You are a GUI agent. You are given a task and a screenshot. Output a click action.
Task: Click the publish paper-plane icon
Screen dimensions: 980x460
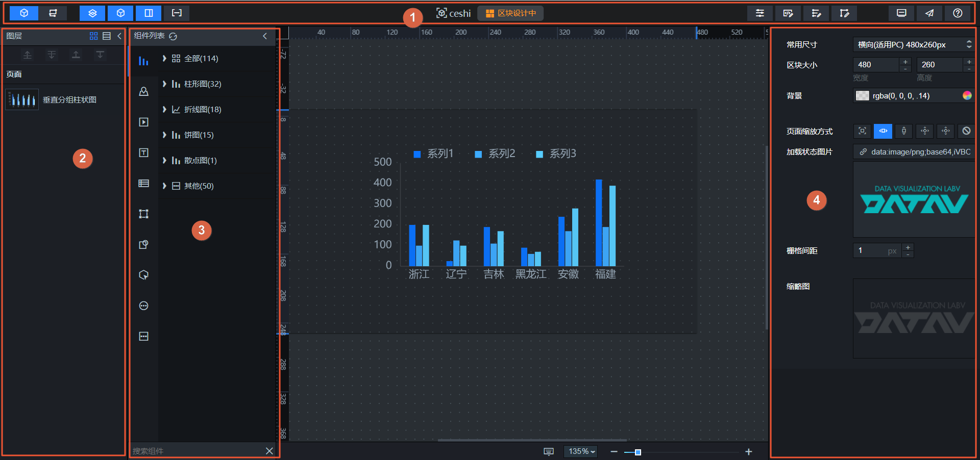tap(929, 13)
